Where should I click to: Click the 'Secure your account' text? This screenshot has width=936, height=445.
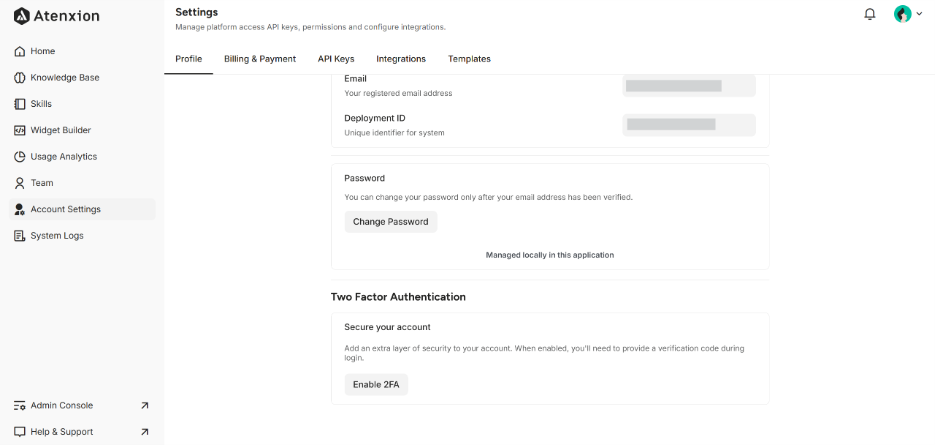click(x=387, y=327)
